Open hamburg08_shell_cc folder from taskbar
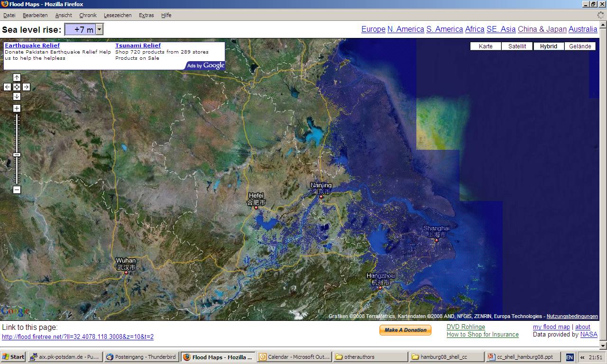Image resolution: width=607 pixels, height=364 pixels. tap(447, 357)
